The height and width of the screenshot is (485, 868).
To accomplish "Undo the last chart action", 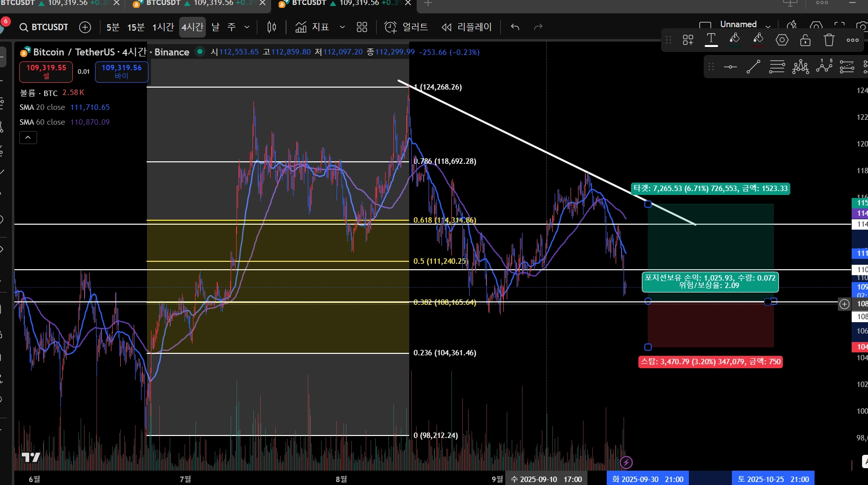I will (x=515, y=27).
